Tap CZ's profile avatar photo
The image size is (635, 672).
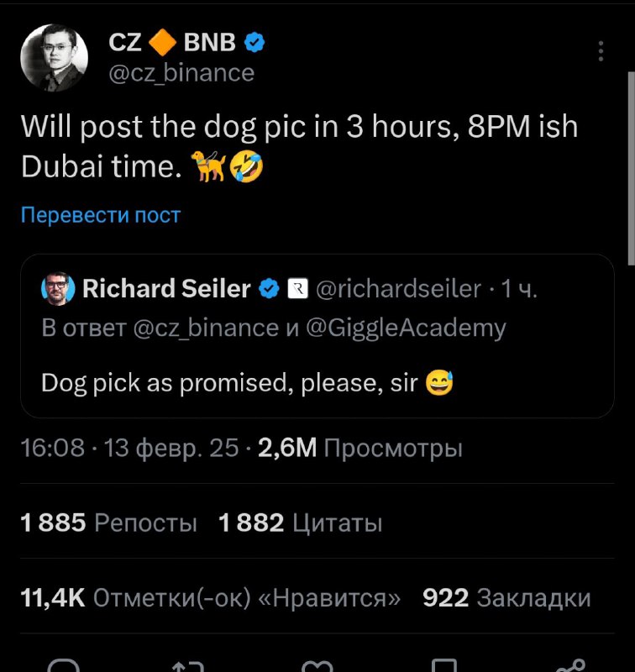click(55, 58)
